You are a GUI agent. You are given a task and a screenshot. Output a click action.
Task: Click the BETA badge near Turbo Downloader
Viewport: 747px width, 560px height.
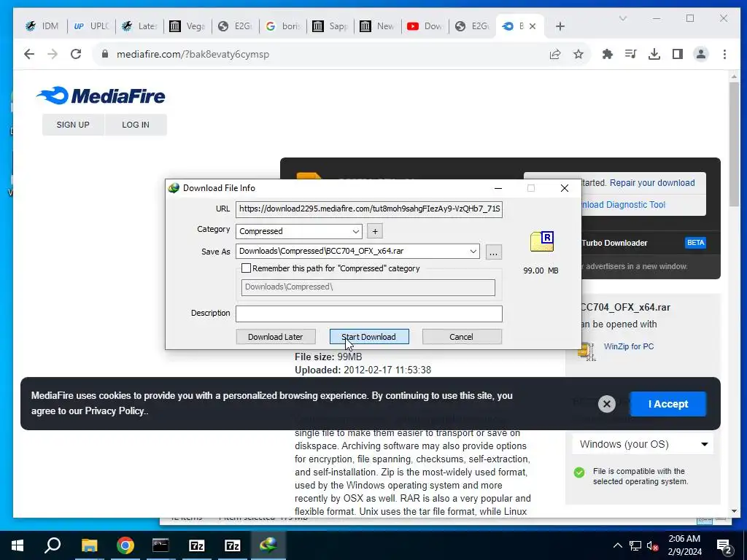click(x=695, y=243)
